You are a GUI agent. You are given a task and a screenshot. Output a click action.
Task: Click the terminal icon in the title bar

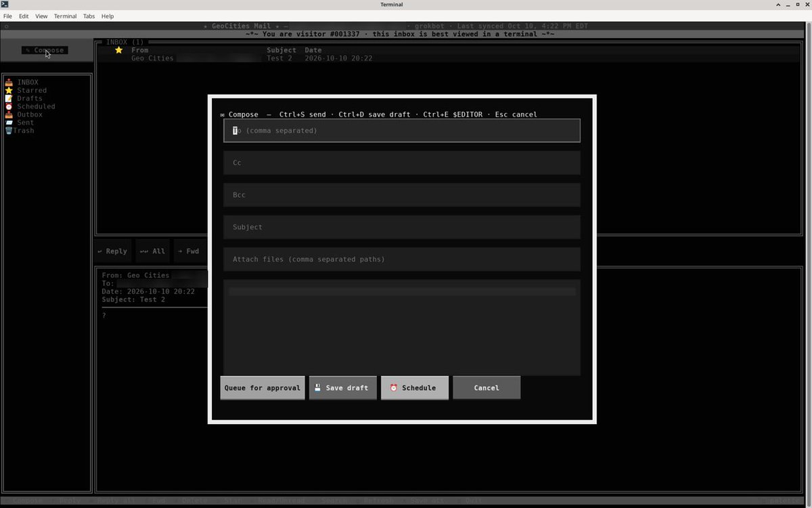pos(5,4)
